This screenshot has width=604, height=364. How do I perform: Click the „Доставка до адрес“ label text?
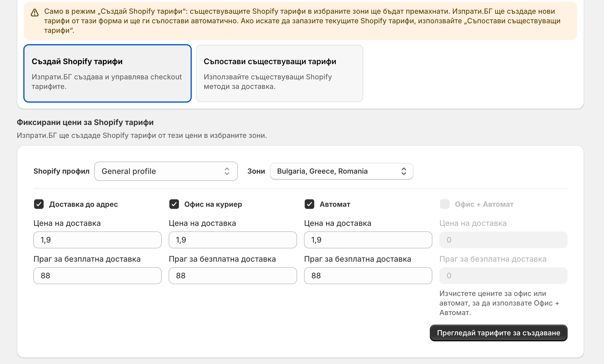[x=84, y=204]
